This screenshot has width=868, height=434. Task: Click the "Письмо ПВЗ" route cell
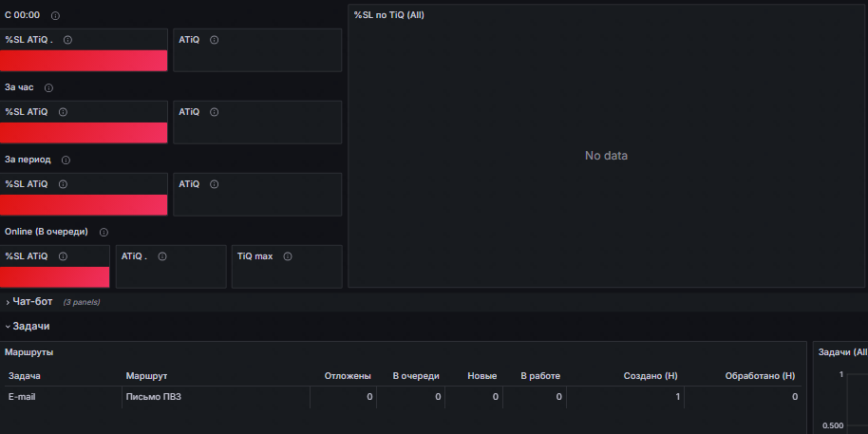tap(153, 397)
